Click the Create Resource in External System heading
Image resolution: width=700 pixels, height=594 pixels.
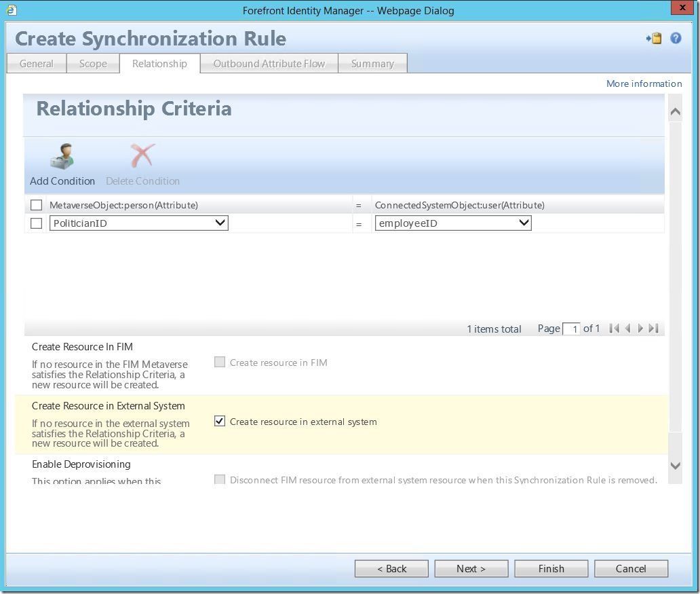click(x=109, y=406)
